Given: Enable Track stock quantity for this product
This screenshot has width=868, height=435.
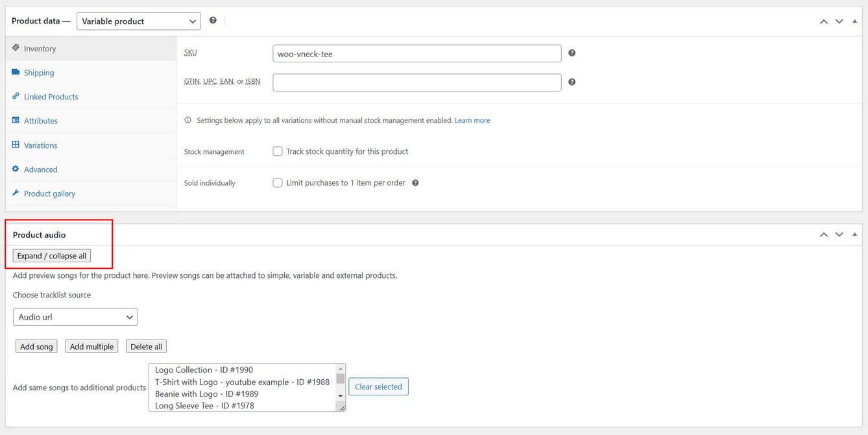Looking at the screenshot, I should coord(278,151).
